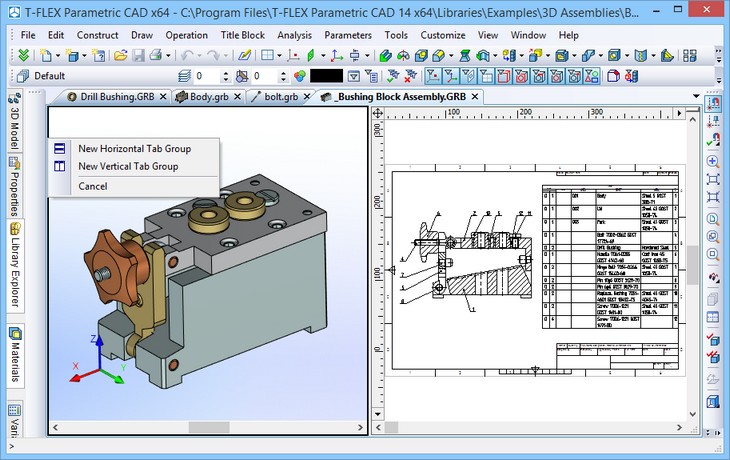Open the Materials side panel
The width and height of the screenshot is (730, 460).
click(x=15, y=354)
